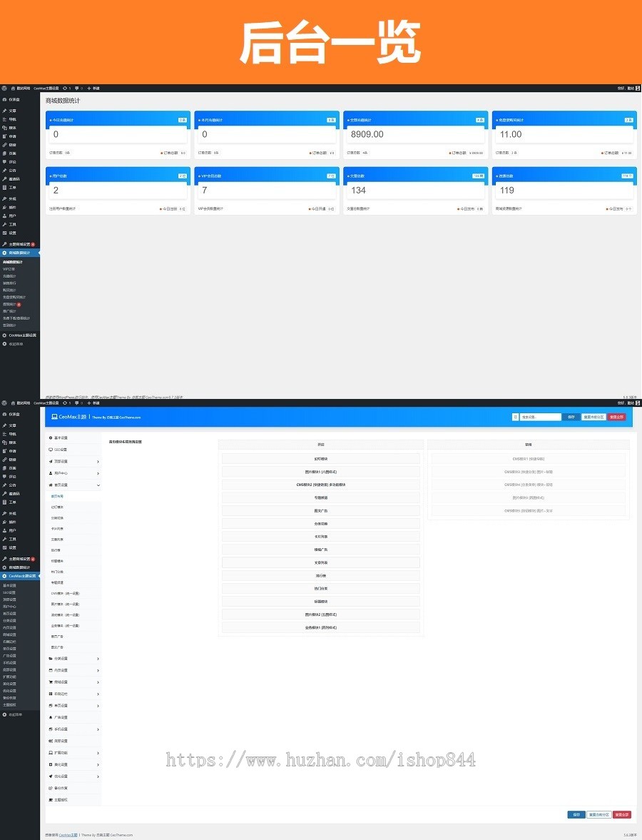Open 基本设置 gear icon in the CeoMax panel
The image size is (642, 840).
click(x=51, y=437)
